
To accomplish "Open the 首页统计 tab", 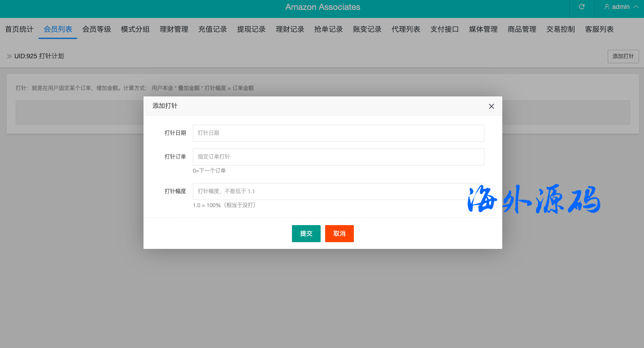I will point(19,30).
